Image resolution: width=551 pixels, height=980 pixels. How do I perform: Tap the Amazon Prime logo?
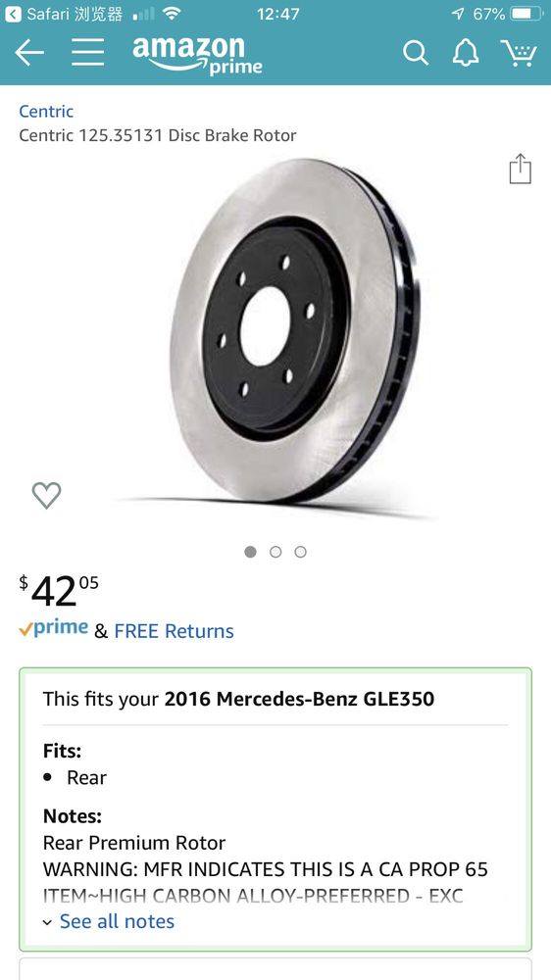click(198, 54)
